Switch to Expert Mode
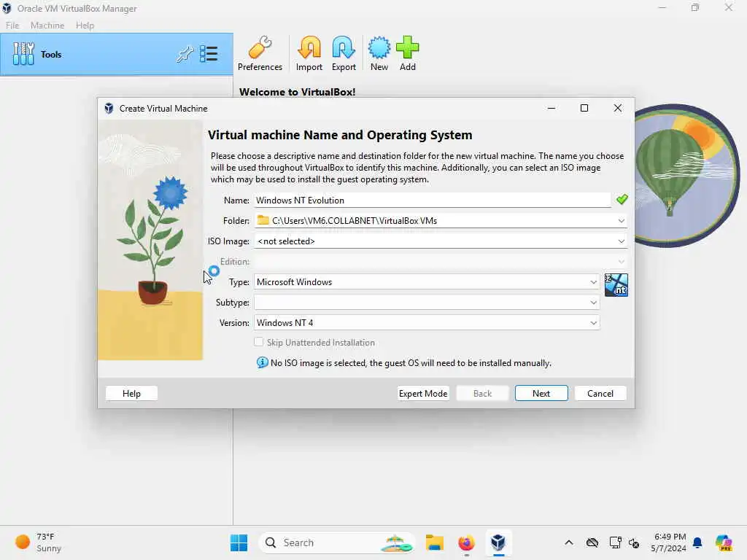747x560 pixels. tap(423, 393)
